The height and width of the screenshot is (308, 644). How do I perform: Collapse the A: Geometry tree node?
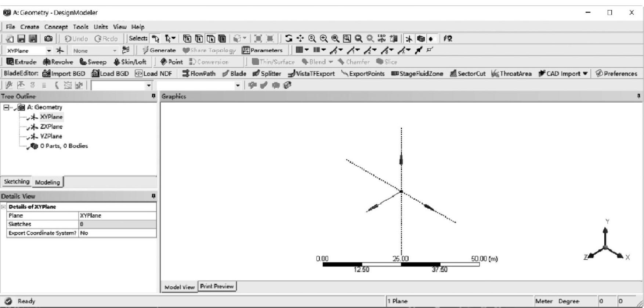coord(6,107)
